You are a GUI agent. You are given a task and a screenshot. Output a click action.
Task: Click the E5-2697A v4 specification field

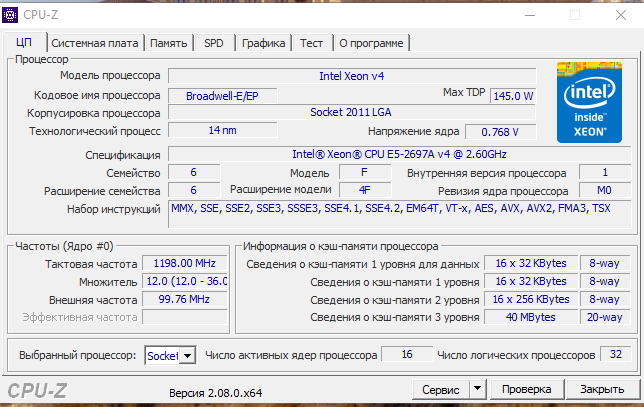(399, 154)
